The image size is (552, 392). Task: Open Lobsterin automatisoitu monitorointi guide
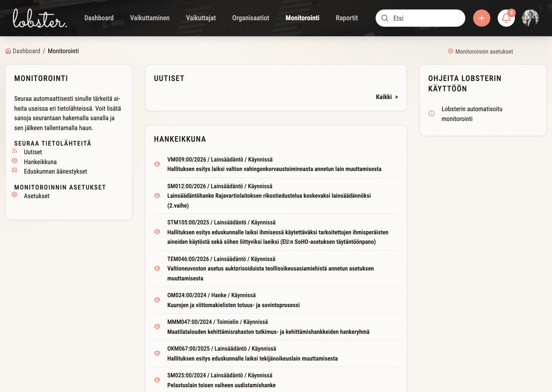tap(472, 114)
